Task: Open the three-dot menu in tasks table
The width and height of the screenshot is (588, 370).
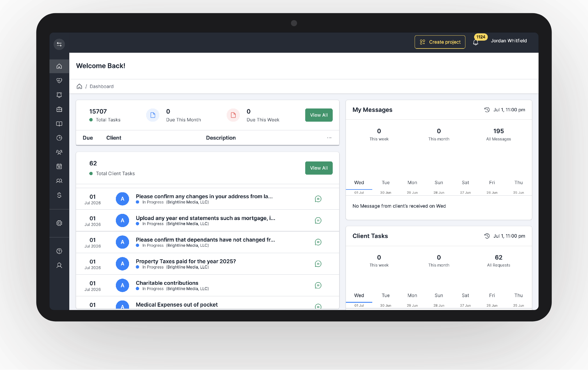Action: pos(329,138)
